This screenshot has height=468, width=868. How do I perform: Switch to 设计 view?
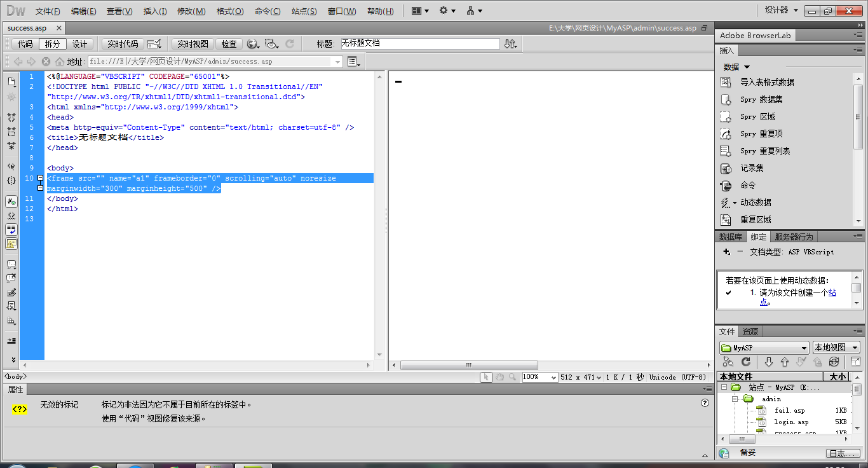(x=79, y=44)
